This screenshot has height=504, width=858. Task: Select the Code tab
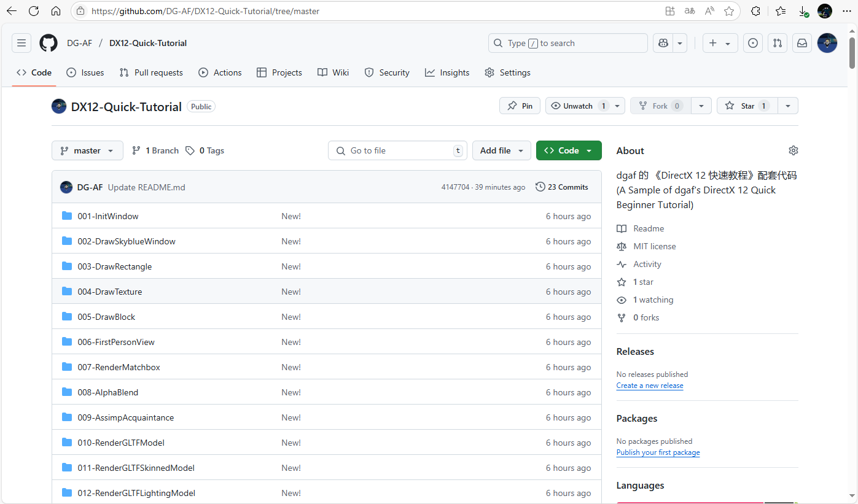(34, 72)
